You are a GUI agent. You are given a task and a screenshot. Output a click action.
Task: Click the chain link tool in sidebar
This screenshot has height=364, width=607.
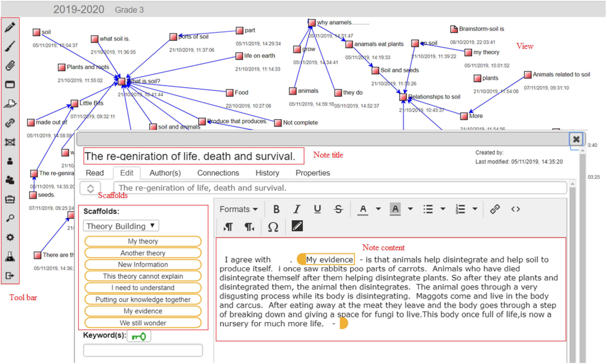tap(10, 123)
